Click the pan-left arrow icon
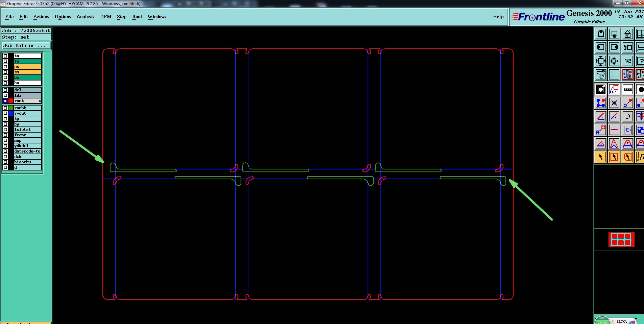The width and height of the screenshot is (644, 324). (x=601, y=47)
